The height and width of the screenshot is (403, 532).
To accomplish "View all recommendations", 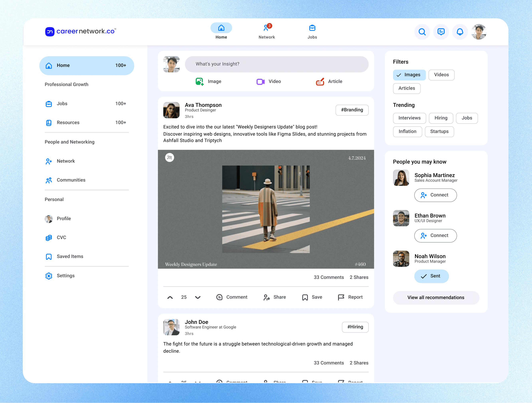I will click(436, 297).
